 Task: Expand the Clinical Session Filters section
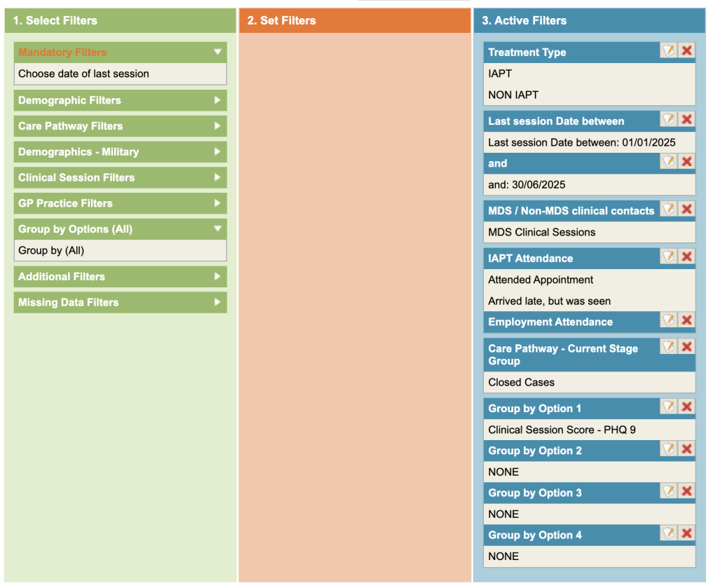pyautogui.click(x=120, y=177)
